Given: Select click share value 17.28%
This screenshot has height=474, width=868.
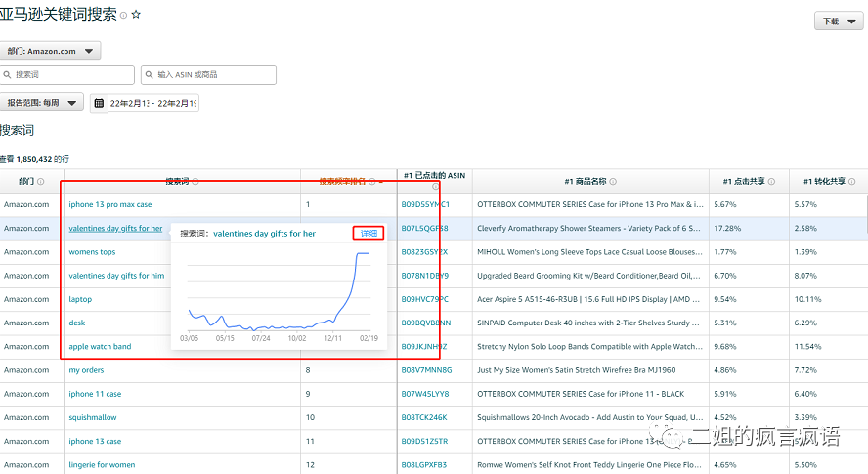Looking at the screenshot, I should coord(727,228).
